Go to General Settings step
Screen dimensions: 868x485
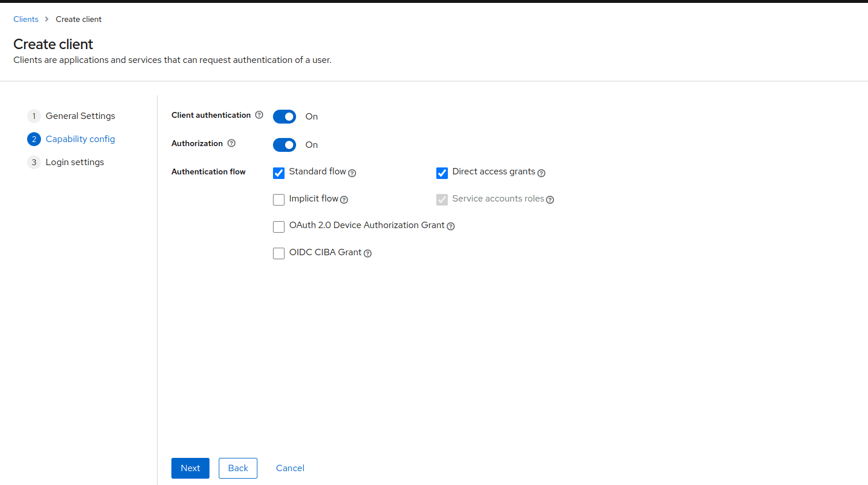tap(80, 116)
